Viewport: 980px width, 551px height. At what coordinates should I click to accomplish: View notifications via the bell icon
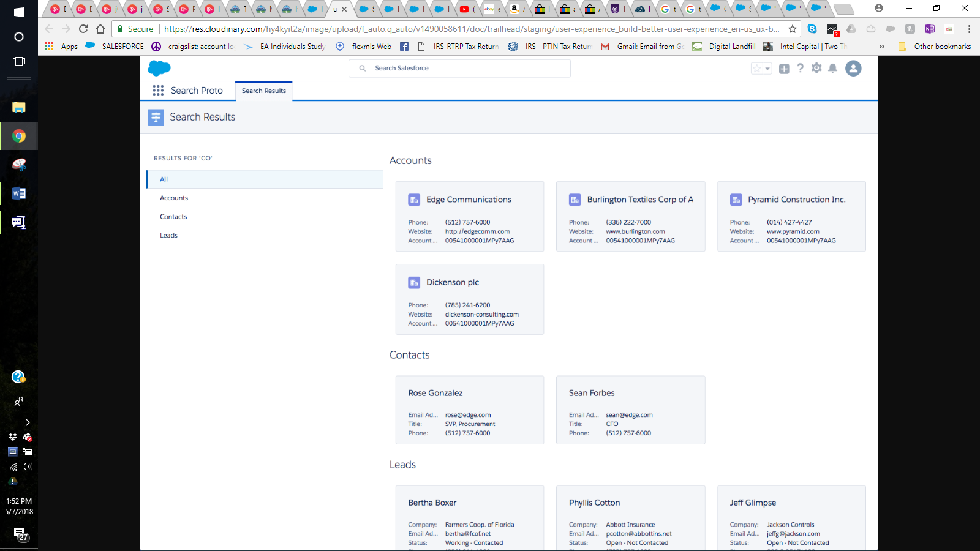[x=833, y=68]
